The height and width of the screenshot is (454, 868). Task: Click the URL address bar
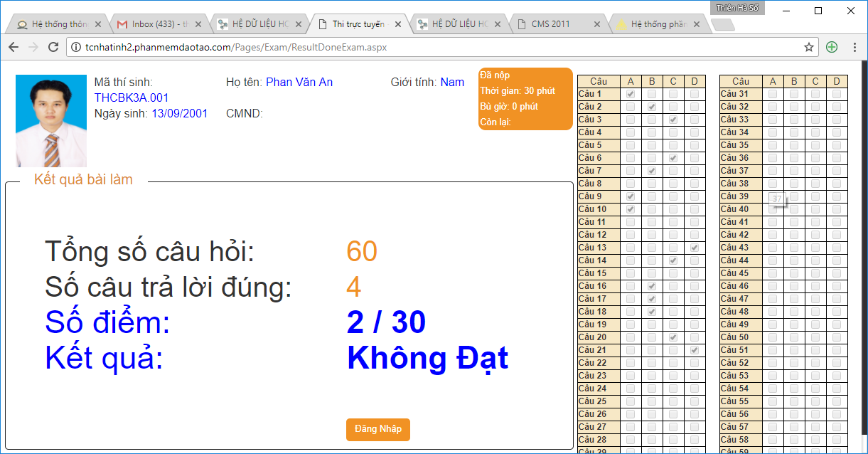[427, 48]
